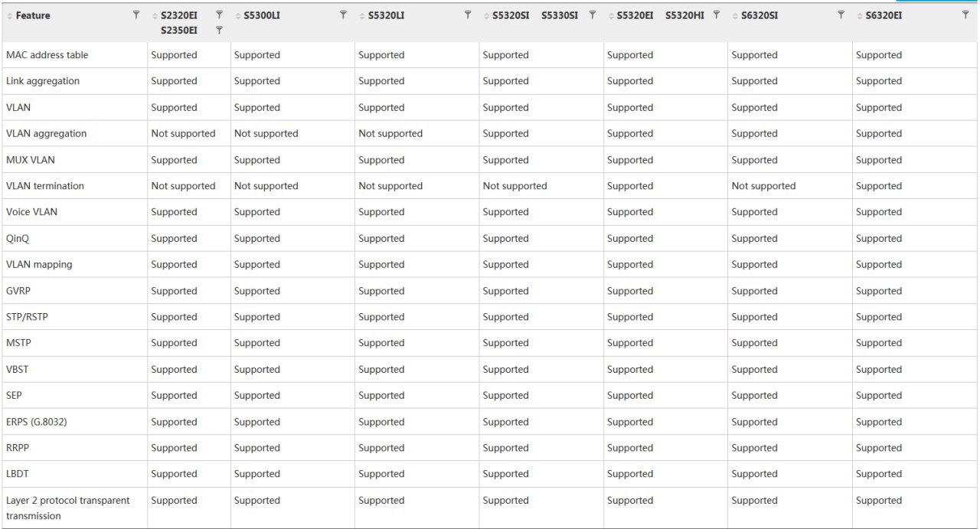Click Not supported under S6320SI VLAN termination
Image resolution: width=980 pixels, height=529 pixels.
pyautogui.click(x=763, y=186)
